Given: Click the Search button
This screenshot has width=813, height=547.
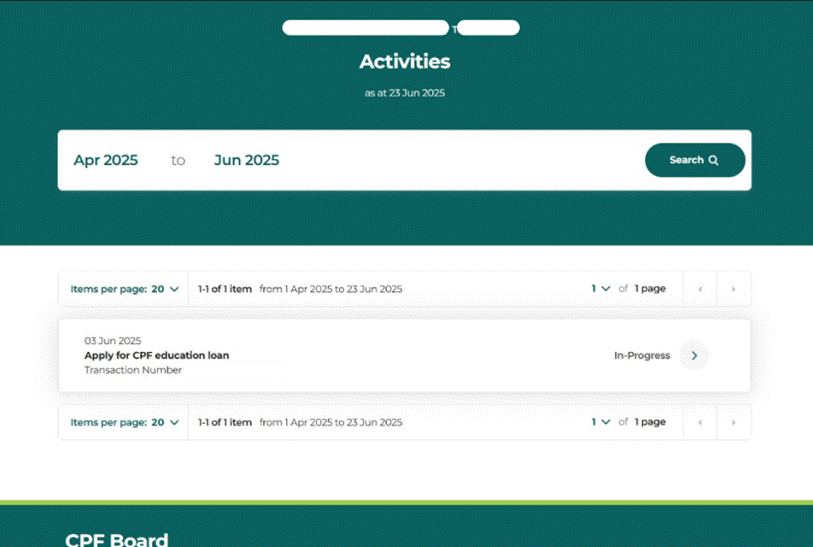Looking at the screenshot, I should click(695, 160).
